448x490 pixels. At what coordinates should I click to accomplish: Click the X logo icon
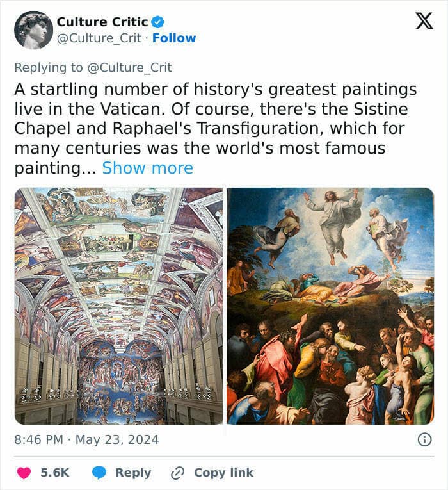(x=424, y=21)
